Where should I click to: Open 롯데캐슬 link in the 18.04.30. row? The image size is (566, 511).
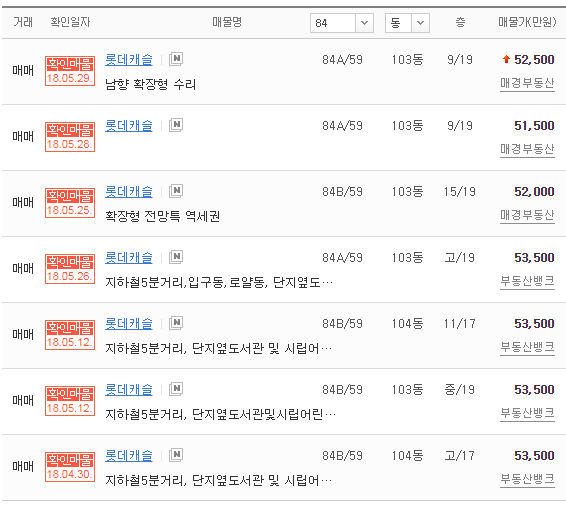click(x=129, y=456)
